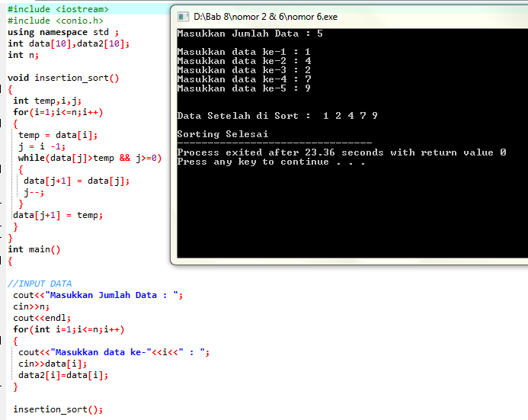
Task: Click the 'int temp,i,j;' line
Action: click(47, 101)
